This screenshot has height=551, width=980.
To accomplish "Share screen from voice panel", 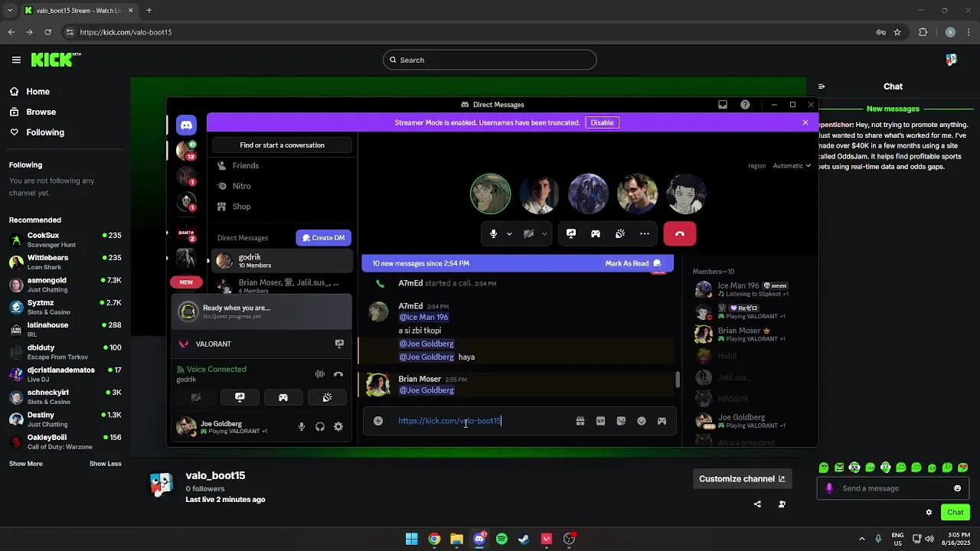I will [x=240, y=397].
